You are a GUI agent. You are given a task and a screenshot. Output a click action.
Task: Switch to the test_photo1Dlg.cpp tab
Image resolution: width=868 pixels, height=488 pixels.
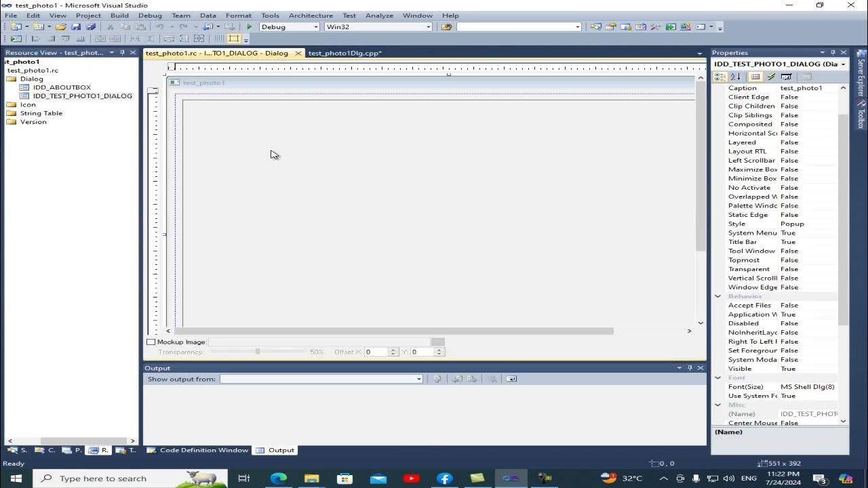point(344,53)
